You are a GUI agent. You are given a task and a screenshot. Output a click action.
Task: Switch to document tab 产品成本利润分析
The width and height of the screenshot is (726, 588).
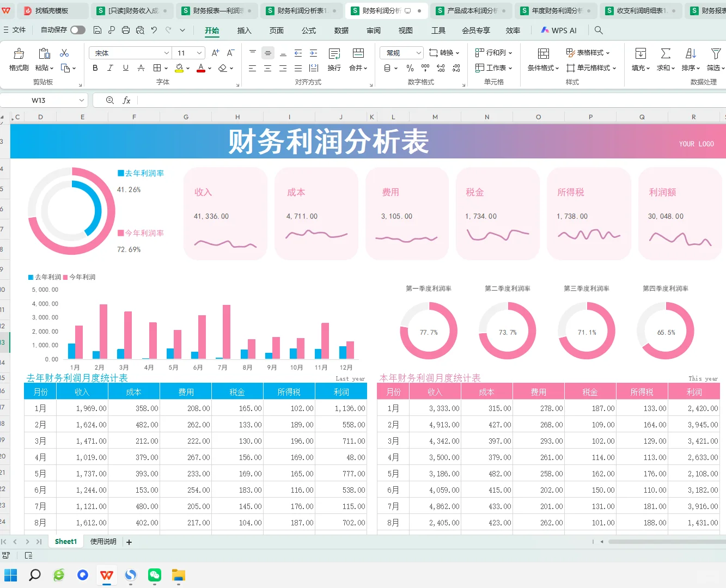click(x=473, y=10)
